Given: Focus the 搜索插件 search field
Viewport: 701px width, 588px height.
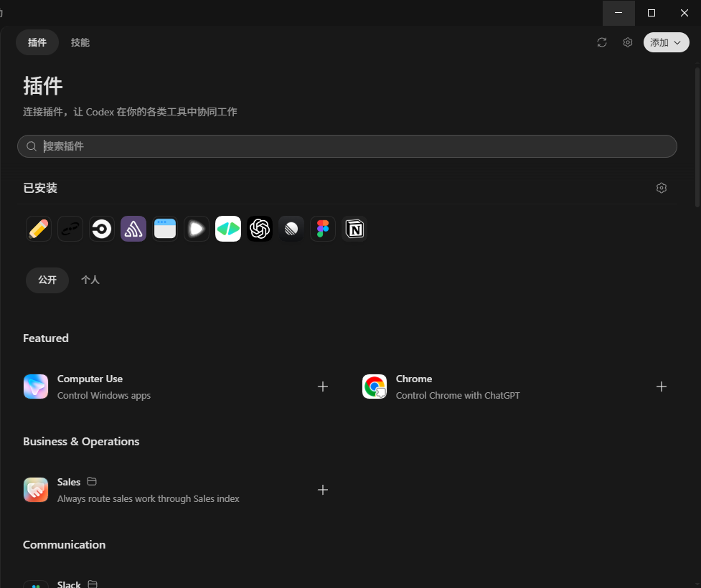Looking at the screenshot, I should click(347, 146).
